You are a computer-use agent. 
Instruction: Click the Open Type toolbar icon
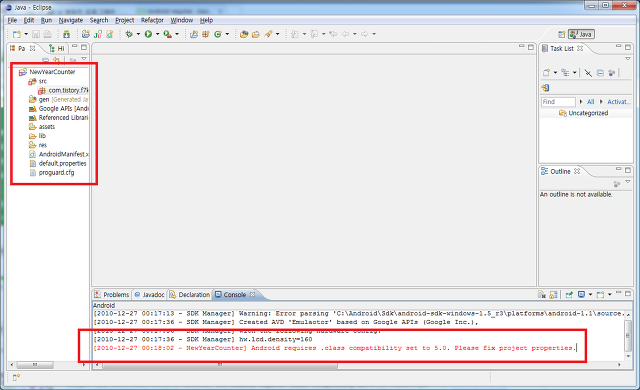tap(244, 34)
